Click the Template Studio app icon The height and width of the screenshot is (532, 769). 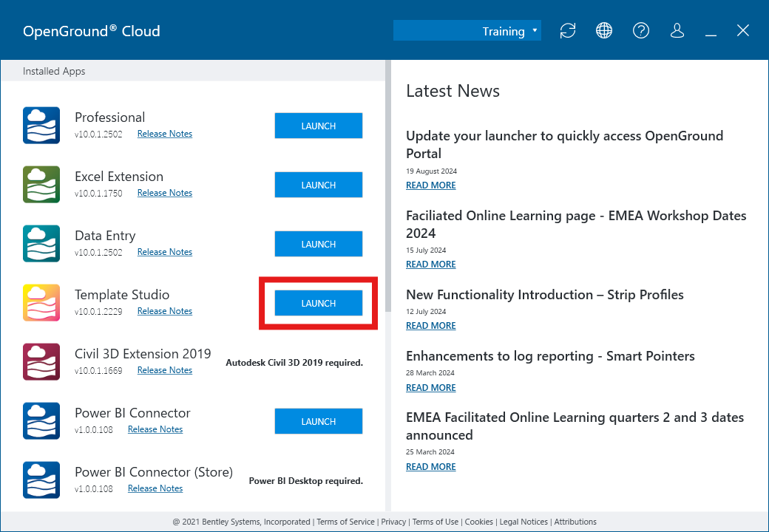41,303
